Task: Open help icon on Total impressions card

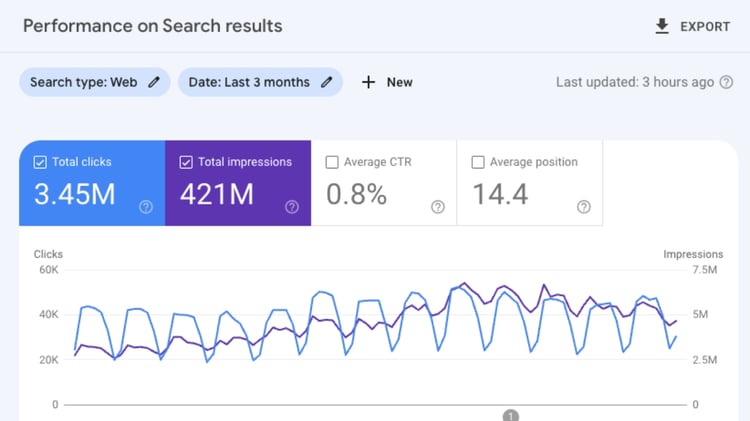Action: coord(292,207)
